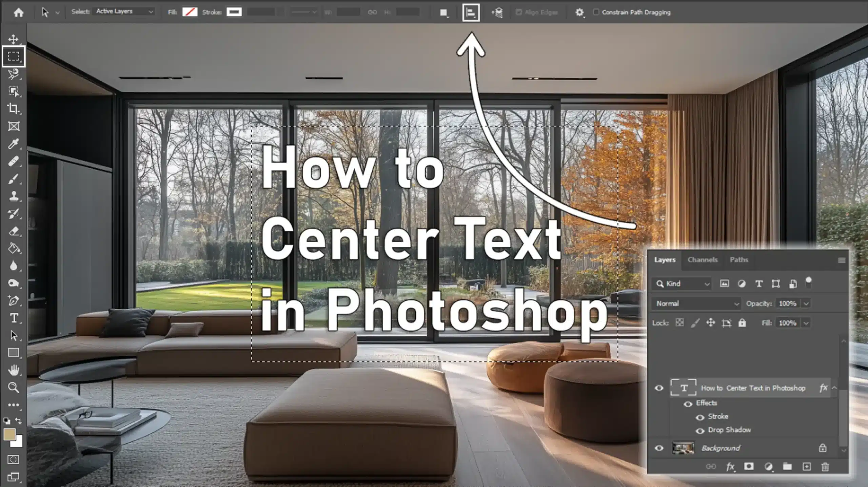Create a new adjustment layer

pyautogui.click(x=769, y=467)
